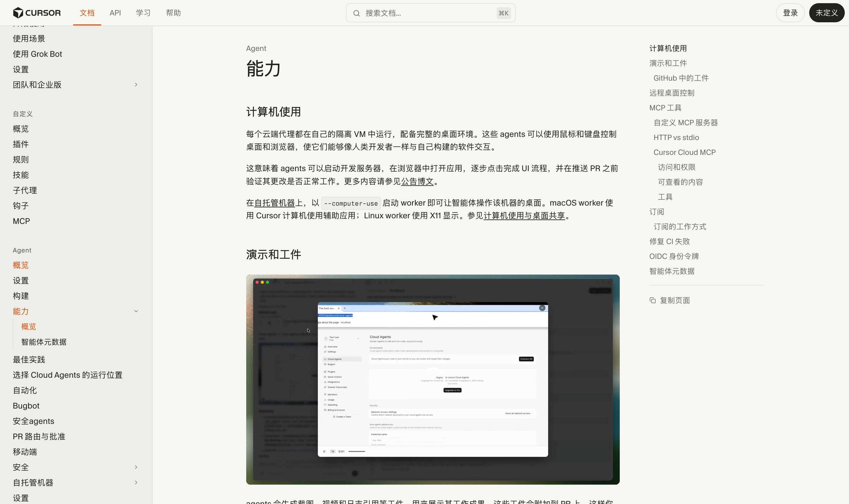849x504 pixels.
Task: Click the demo video progress bar
Action: [x=357, y=451]
